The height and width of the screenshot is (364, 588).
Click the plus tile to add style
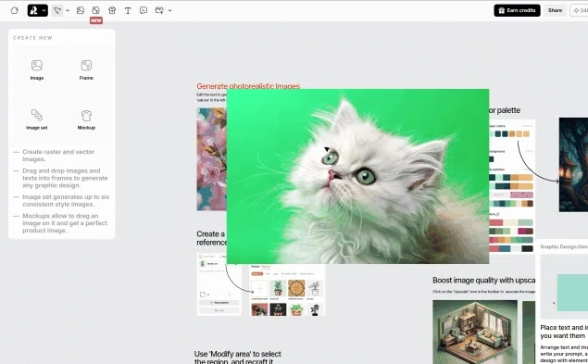coord(259,289)
